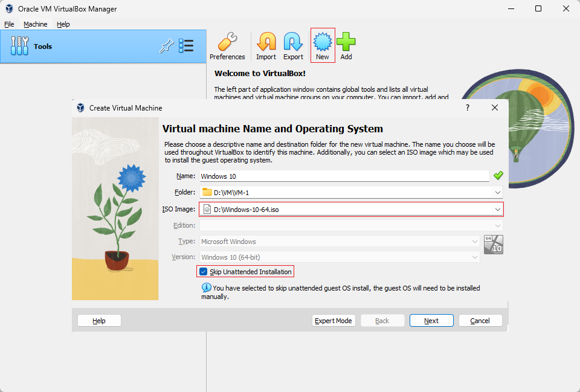Viewport: 580px width, 392px height.
Task: Open the File menu
Action: coord(9,24)
